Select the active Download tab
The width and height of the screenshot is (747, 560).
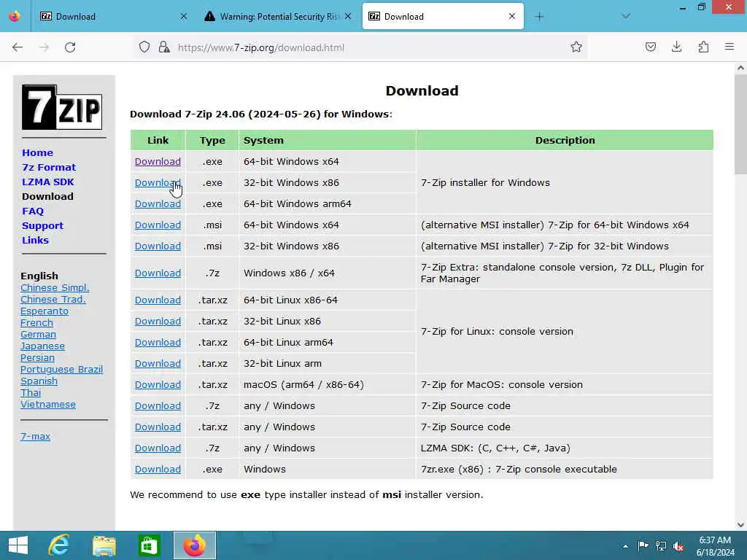(443, 16)
